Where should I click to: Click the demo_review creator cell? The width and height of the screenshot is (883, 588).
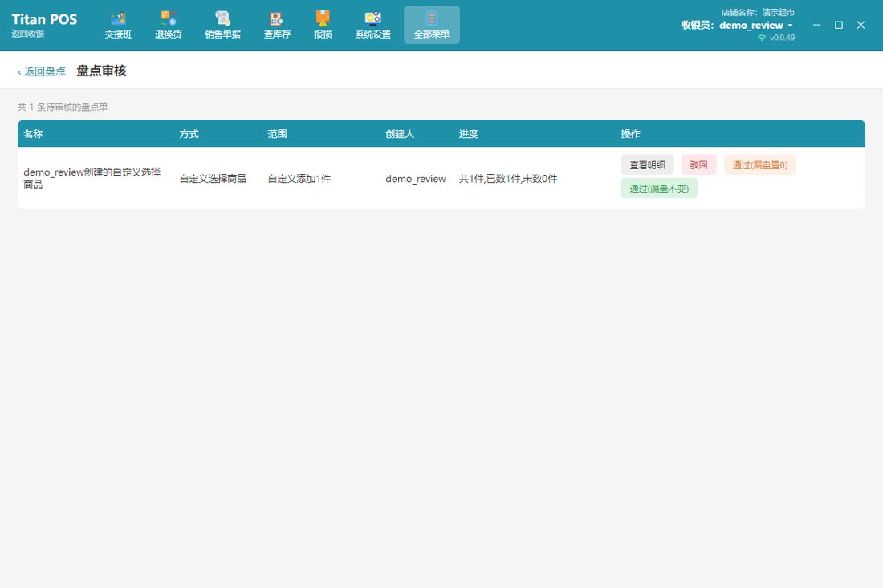click(x=416, y=179)
